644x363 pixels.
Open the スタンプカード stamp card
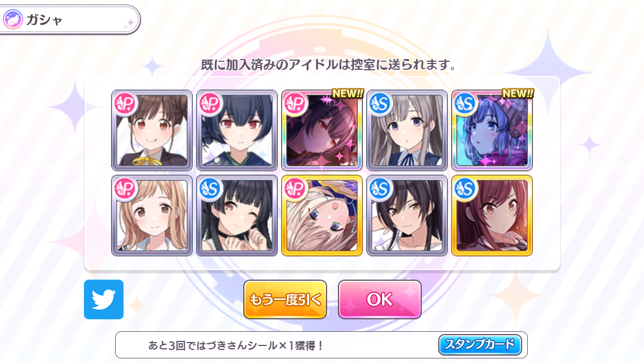[480, 344]
